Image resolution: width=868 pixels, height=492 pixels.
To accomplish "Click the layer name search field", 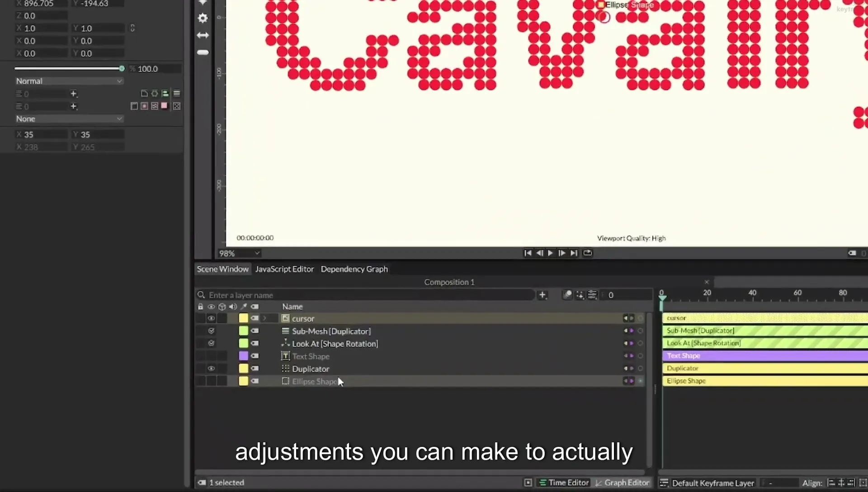I will pyautogui.click(x=365, y=295).
